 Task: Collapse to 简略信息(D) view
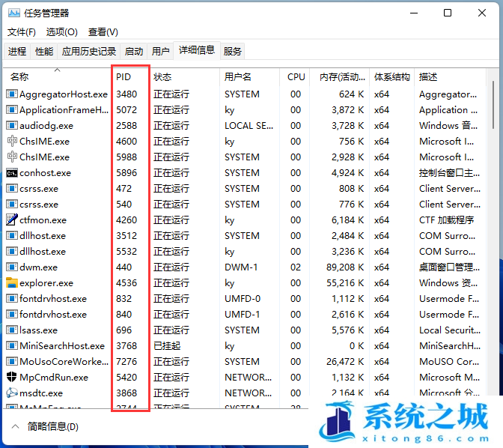[x=45, y=426]
